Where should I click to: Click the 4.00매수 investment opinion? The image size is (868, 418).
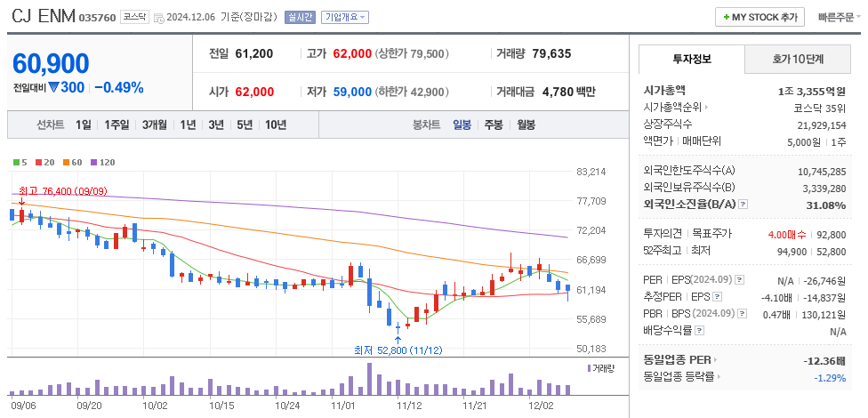tap(787, 235)
